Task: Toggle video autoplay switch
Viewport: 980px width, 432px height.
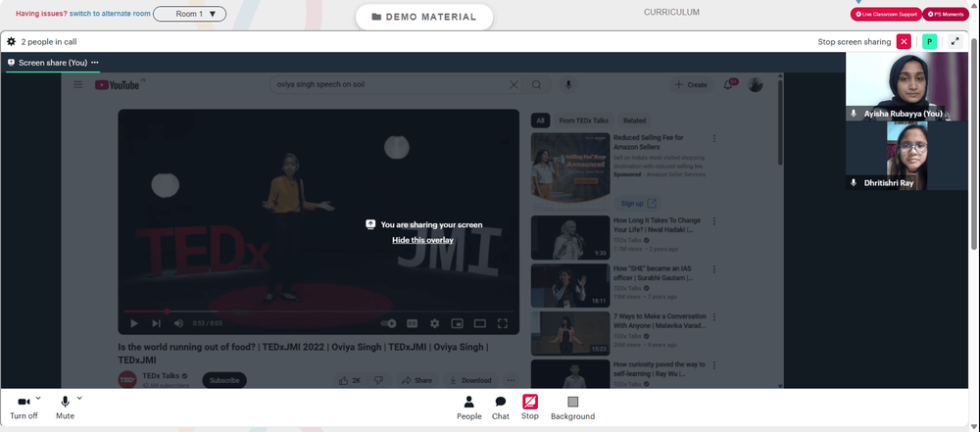Action: tap(388, 323)
